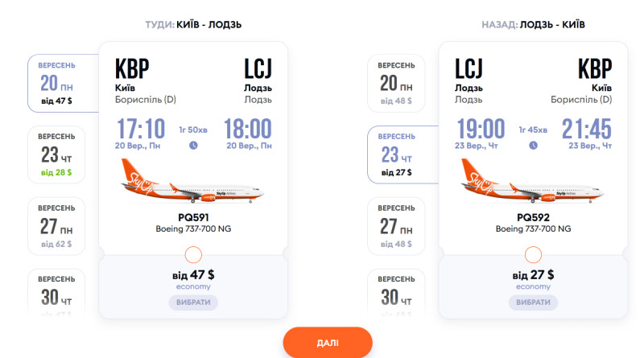Choose return date 30 Вересень чт
Image resolution: width=644 pixels, height=358 pixels.
coord(396,292)
